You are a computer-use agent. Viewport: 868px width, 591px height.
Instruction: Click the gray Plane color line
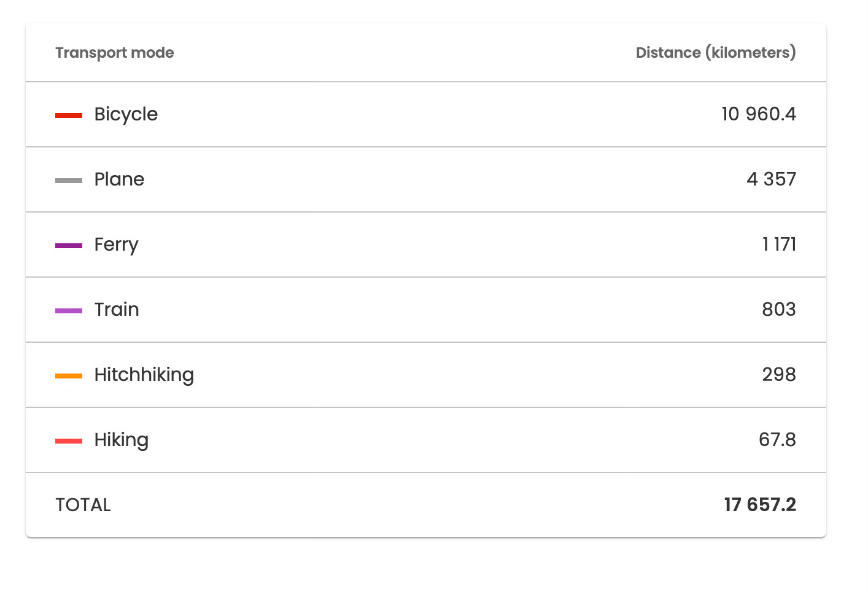[x=68, y=180]
